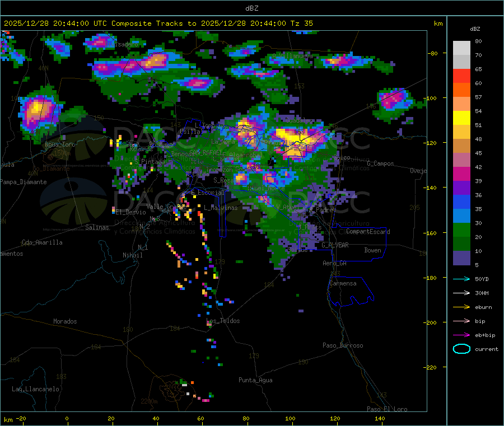The image size is (504, 426).
Task: Click the 'km' label at bottom left
Action: click(x=8, y=420)
